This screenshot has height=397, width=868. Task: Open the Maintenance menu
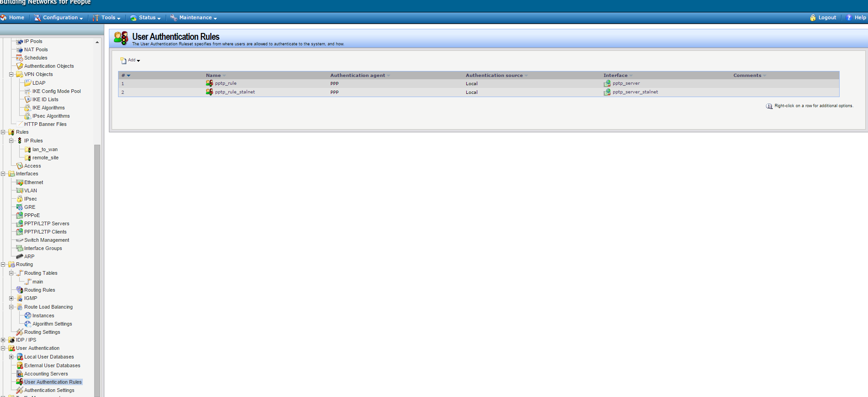point(194,17)
